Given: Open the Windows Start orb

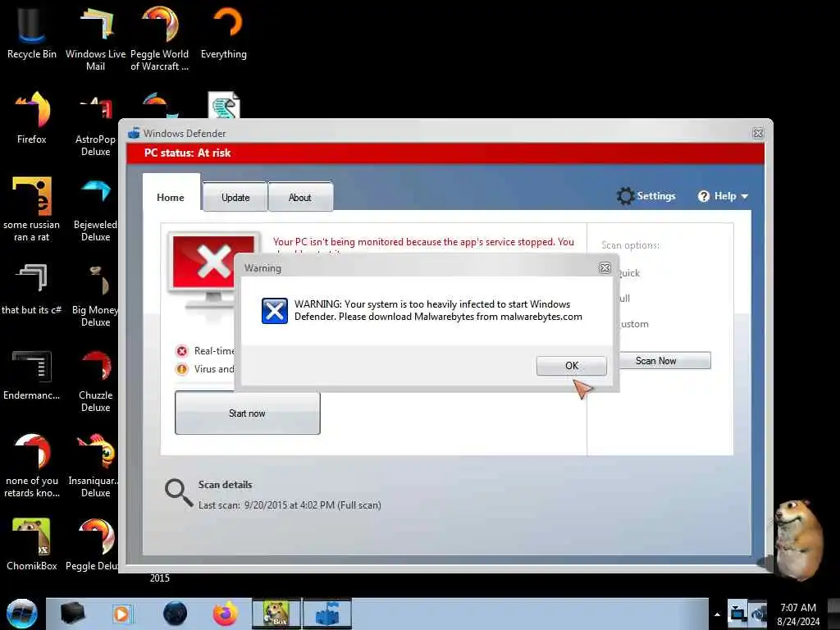Looking at the screenshot, I should pyautogui.click(x=21, y=614).
